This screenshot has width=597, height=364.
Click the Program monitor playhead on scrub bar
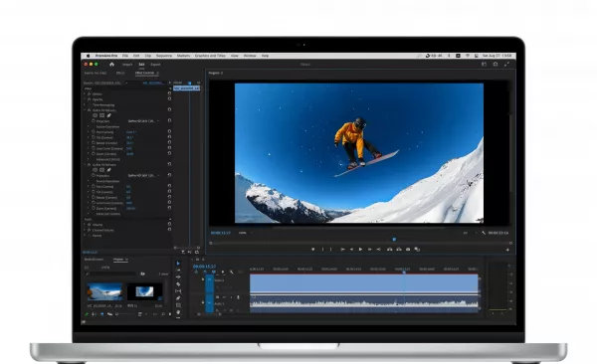pyautogui.click(x=394, y=239)
